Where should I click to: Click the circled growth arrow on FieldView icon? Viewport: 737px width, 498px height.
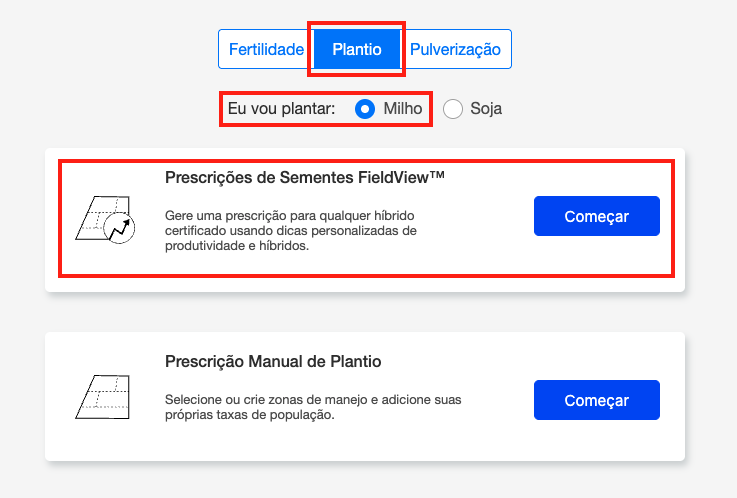coord(121,229)
